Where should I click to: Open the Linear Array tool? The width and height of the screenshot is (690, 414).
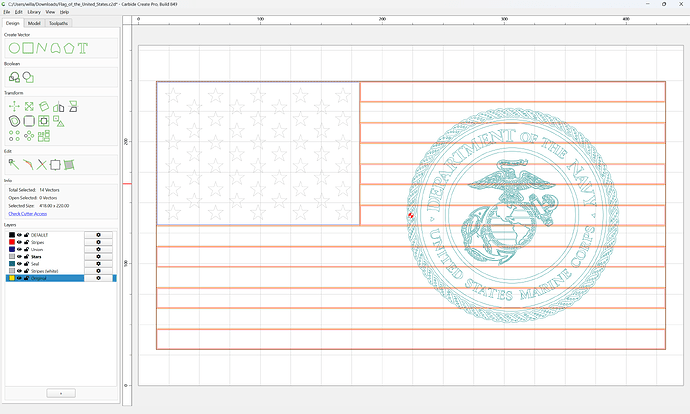(14, 136)
